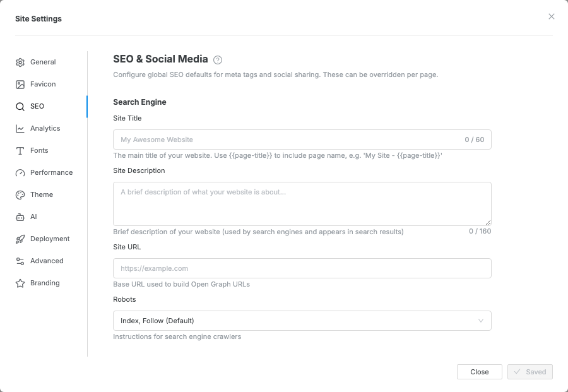
Task: Click the Saved checkmark icon
Action: coord(518,372)
